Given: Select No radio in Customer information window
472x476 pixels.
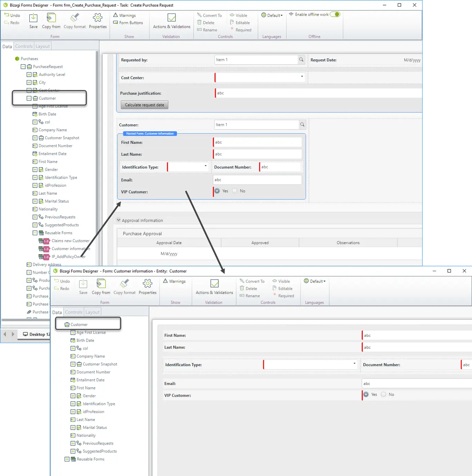Looking at the screenshot, I should click(x=384, y=394).
